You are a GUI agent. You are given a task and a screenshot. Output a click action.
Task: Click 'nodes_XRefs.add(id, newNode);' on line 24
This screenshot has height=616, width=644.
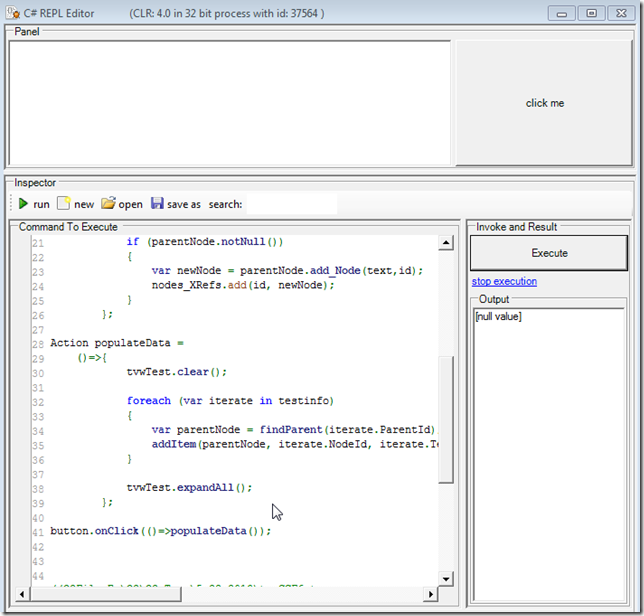[x=243, y=285]
